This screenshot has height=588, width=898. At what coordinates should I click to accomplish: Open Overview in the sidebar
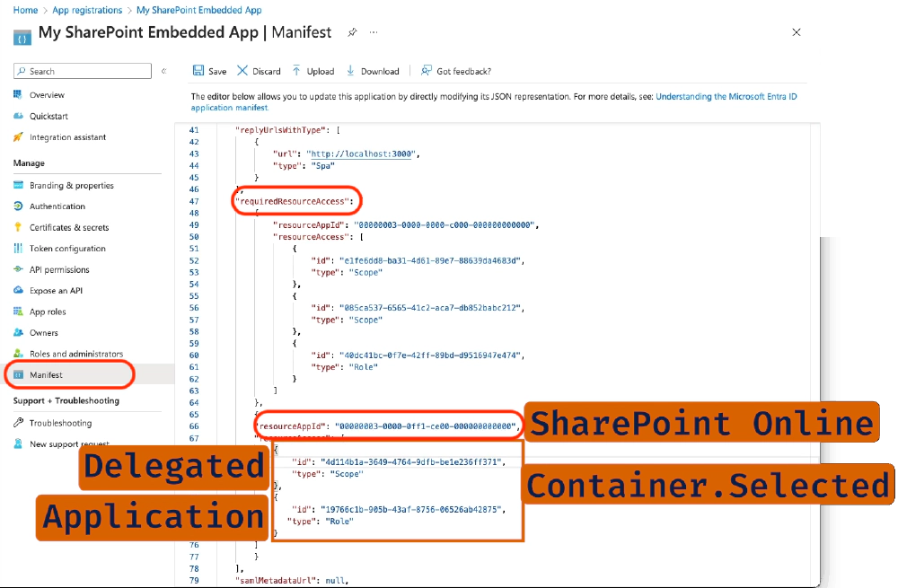pos(47,94)
